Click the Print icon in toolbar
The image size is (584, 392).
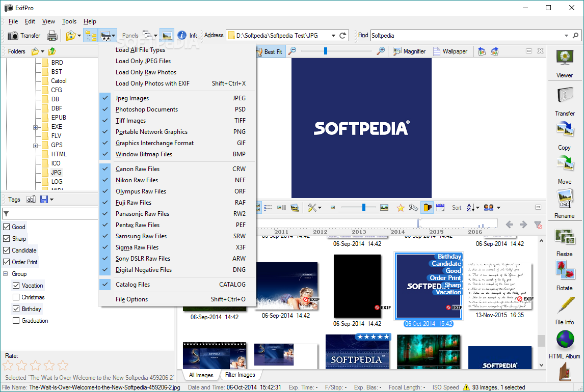tap(52, 36)
